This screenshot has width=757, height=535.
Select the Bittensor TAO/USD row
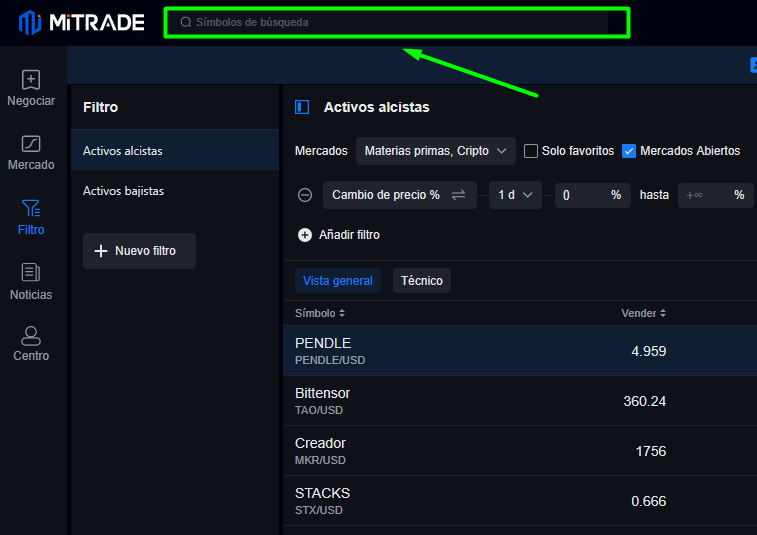[520, 401]
